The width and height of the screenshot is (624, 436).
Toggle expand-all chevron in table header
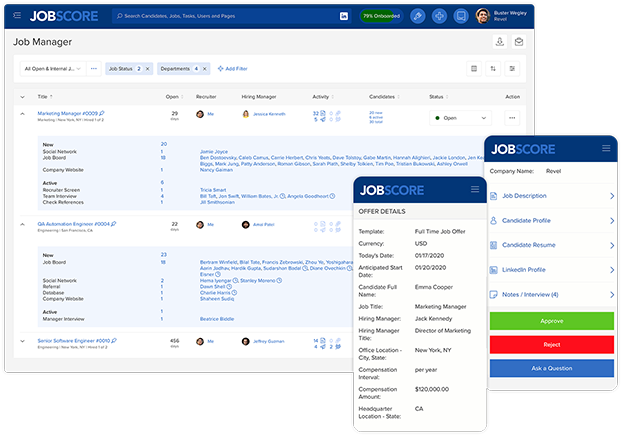pyautogui.click(x=22, y=97)
